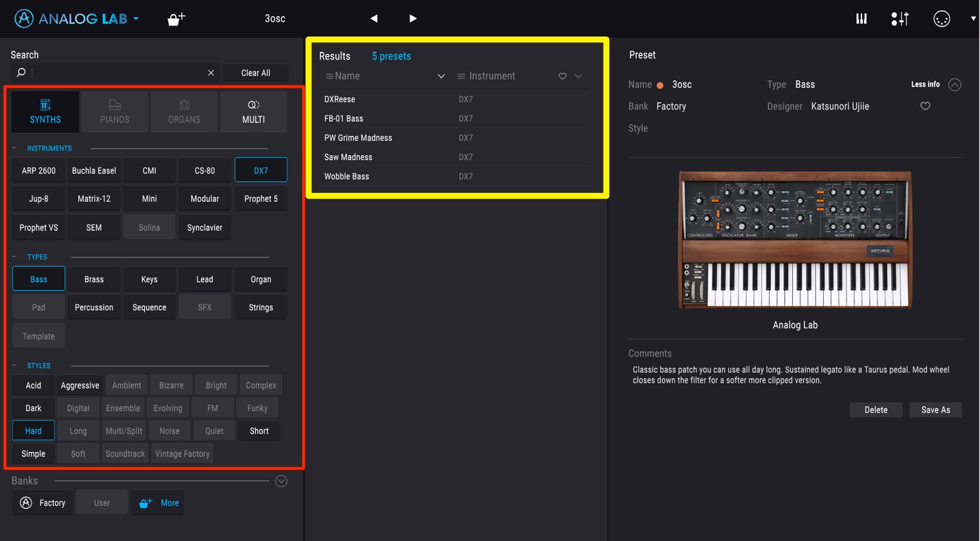Select the Matrix-12 instrument

94,199
